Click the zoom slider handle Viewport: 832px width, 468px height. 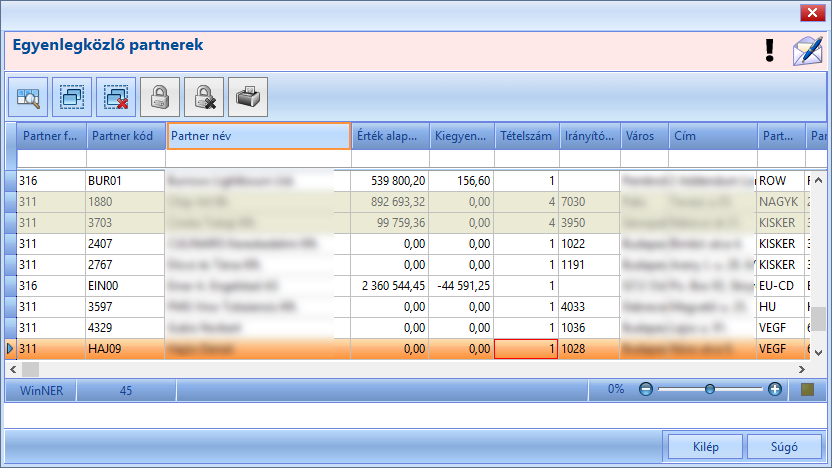(x=709, y=389)
